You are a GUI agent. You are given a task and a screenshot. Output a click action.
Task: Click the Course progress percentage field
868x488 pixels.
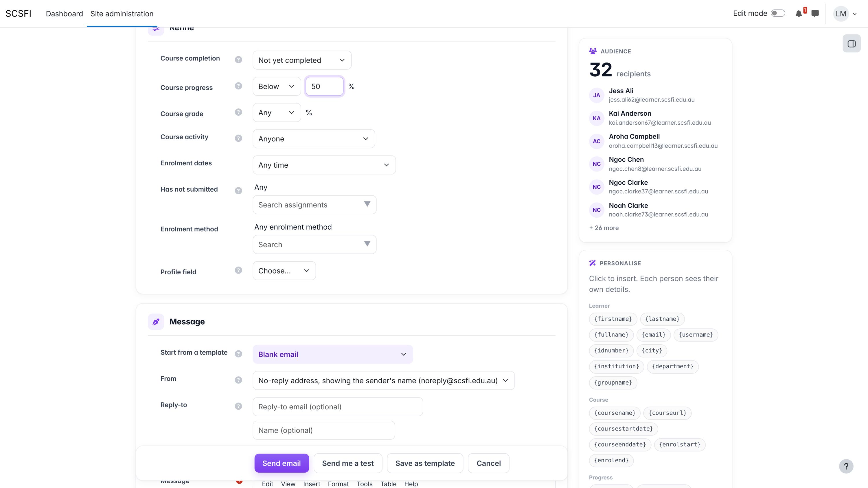pyautogui.click(x=324, y=86)
